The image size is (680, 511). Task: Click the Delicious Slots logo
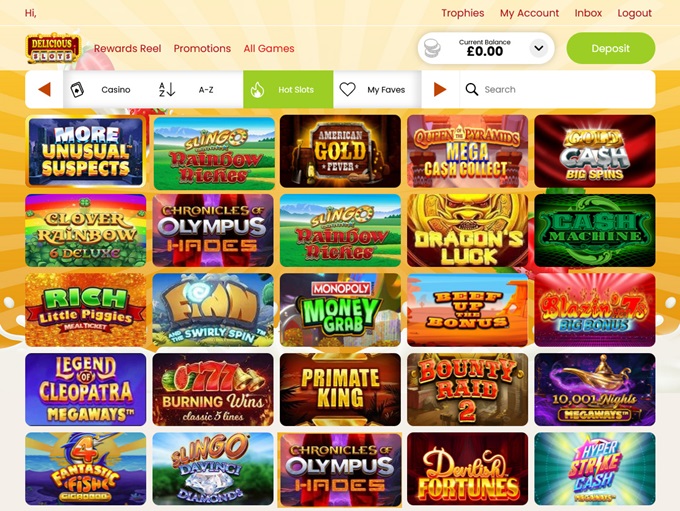(53, 48)
